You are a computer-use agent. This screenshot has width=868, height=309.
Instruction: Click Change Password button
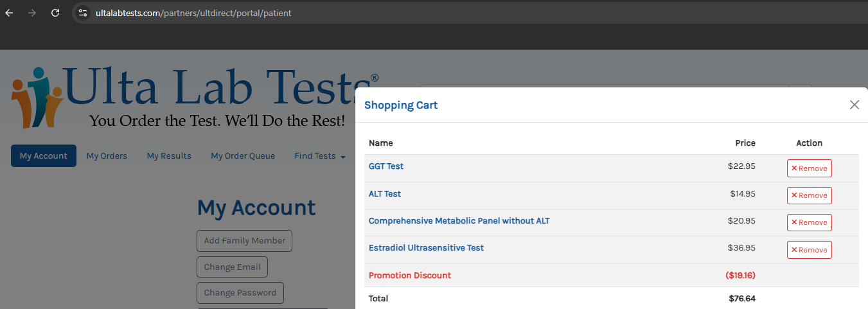coord(240,293)
